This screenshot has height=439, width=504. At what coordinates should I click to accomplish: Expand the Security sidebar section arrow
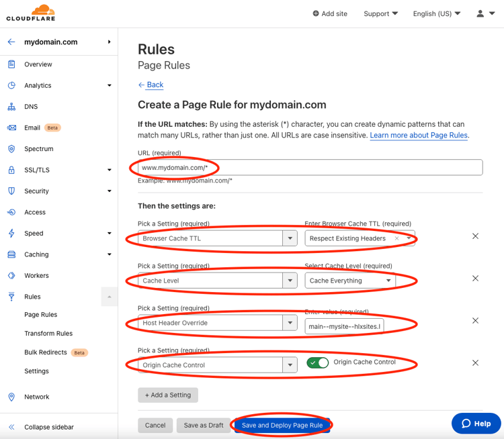pyautogui.click(x=110, y=191)
